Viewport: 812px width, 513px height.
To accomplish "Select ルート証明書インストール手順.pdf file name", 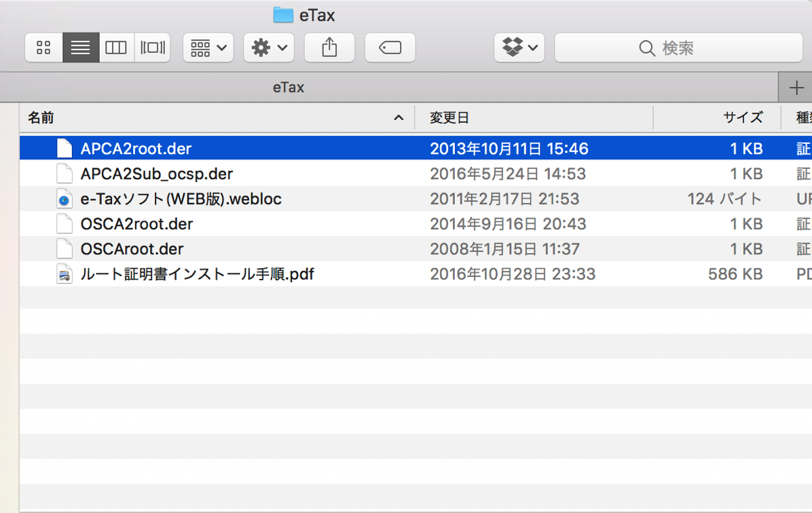I will 197,274.
